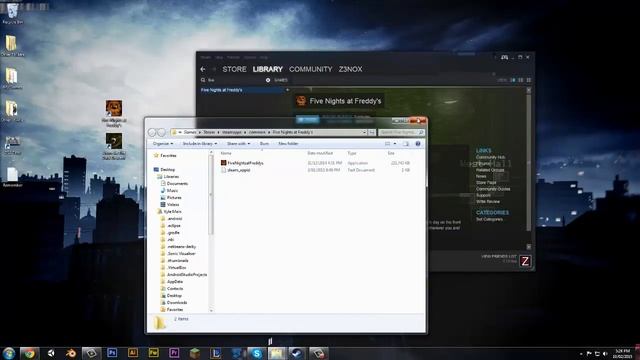Click the 'common' folder in the Explorer address path
Image resolution: width=640 pixels, height=360 pixels.
tap(257, 132)
